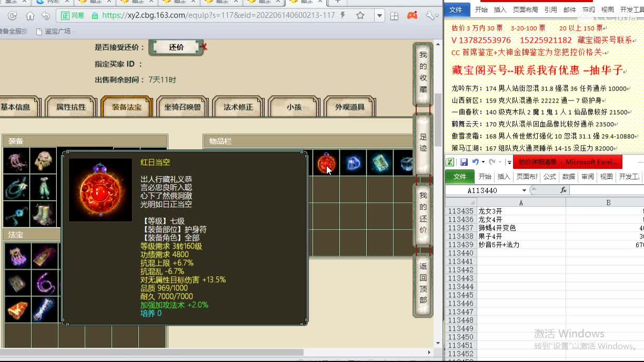Image resolution: width=644 pixels, height=362 pixels.
Task: Click the blue-white claw treasure icon
Action: point(45,310)
